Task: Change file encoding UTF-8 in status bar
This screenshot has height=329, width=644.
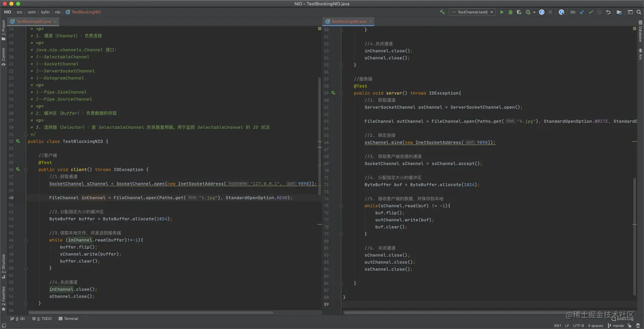Action: tap(578, 326)
